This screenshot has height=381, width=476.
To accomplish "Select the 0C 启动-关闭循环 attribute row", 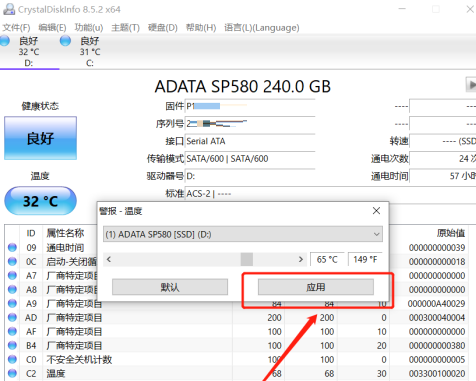I will point(237,261).
